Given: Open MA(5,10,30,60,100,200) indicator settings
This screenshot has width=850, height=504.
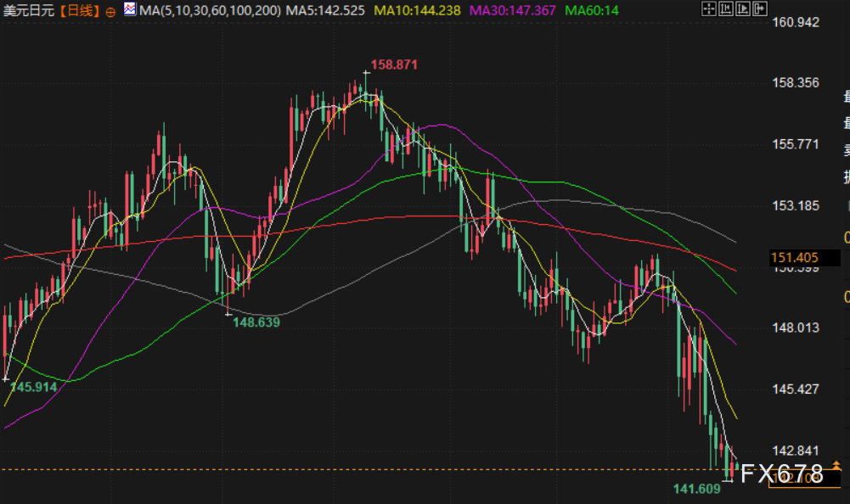Looking at the screenshot, I should 209,11.
